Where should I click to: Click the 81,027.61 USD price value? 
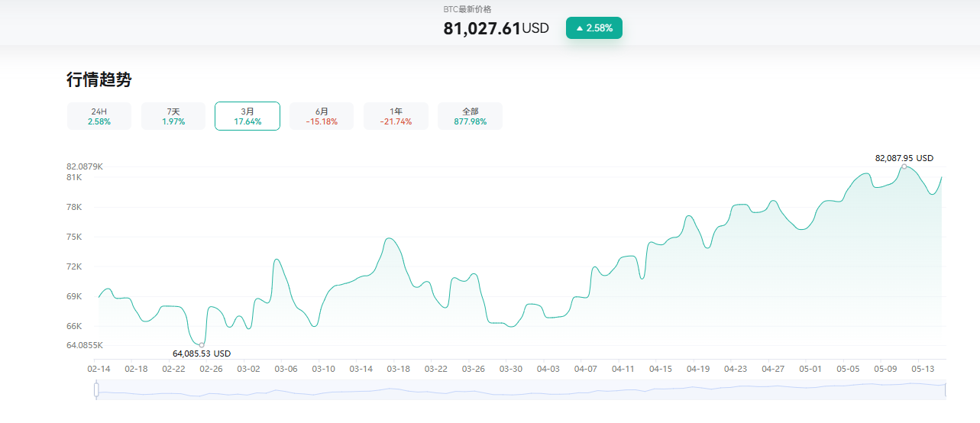496,29
